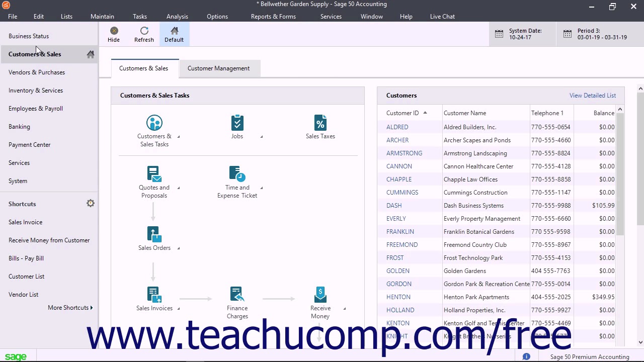
Task: Open Receive Money from Customer shortcut
Action: tap(49, 240)
